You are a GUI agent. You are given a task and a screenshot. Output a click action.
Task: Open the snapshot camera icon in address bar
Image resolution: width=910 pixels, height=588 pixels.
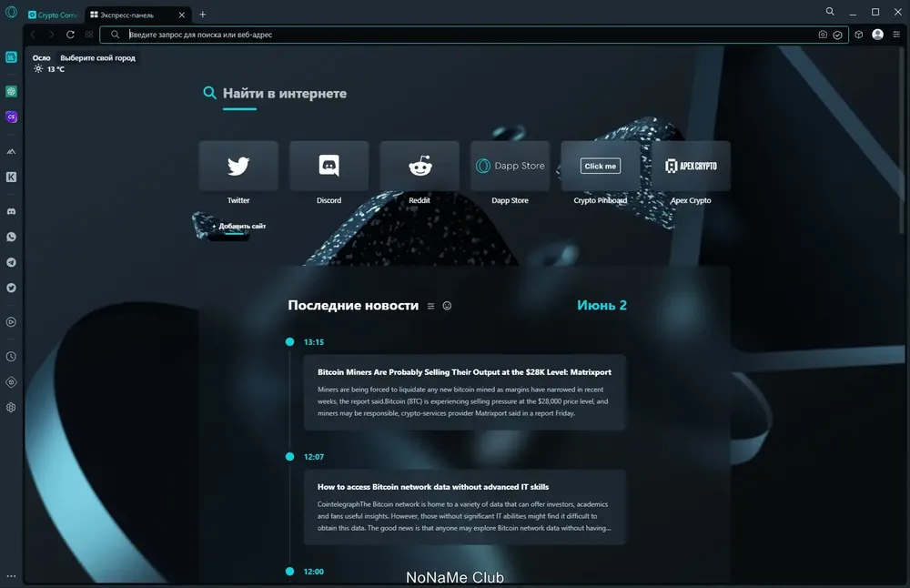823,35
